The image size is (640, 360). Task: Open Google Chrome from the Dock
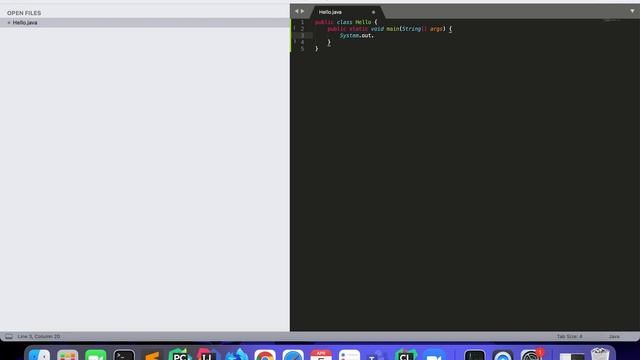coord(265,355)
